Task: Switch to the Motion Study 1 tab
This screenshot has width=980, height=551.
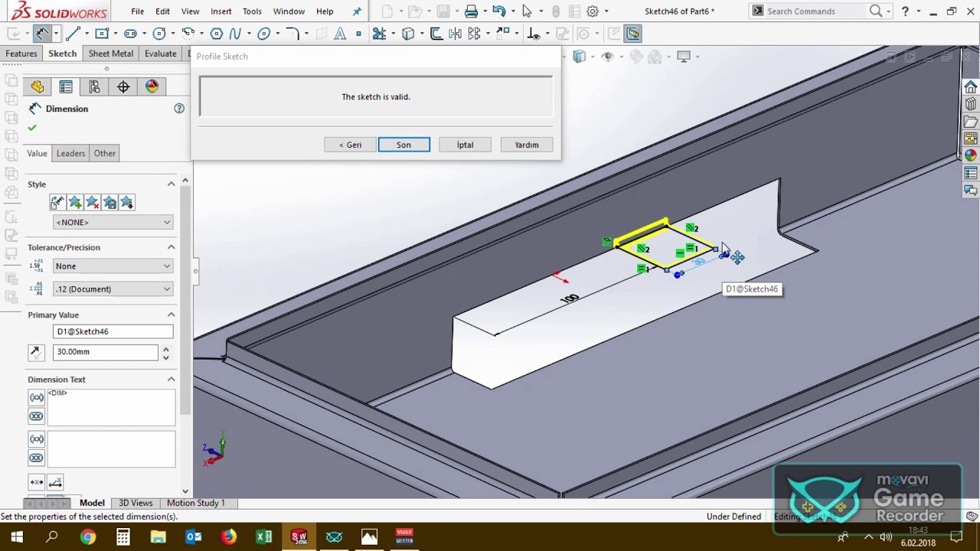Action: (196, 503)
